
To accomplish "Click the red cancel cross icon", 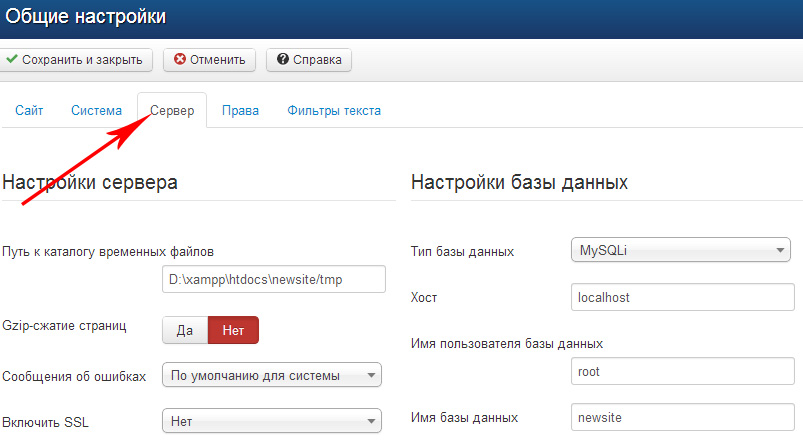I will tap(180, 60).
